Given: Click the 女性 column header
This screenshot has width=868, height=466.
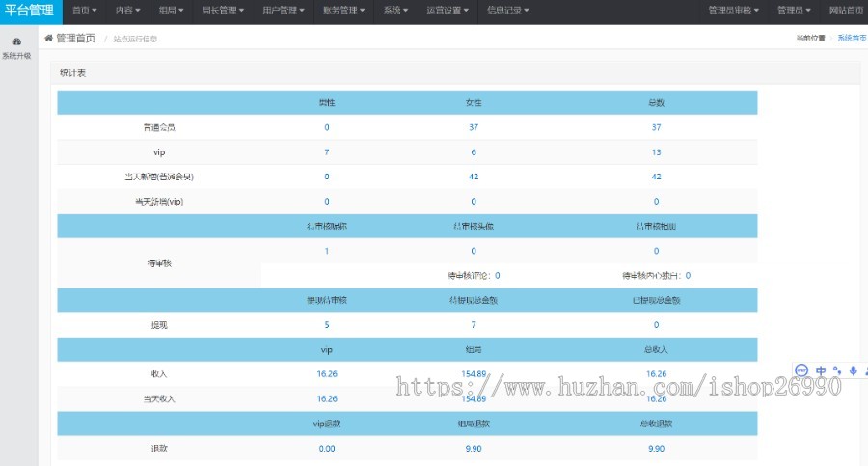Looking at the screenshot, I should (x=474, y=102).
